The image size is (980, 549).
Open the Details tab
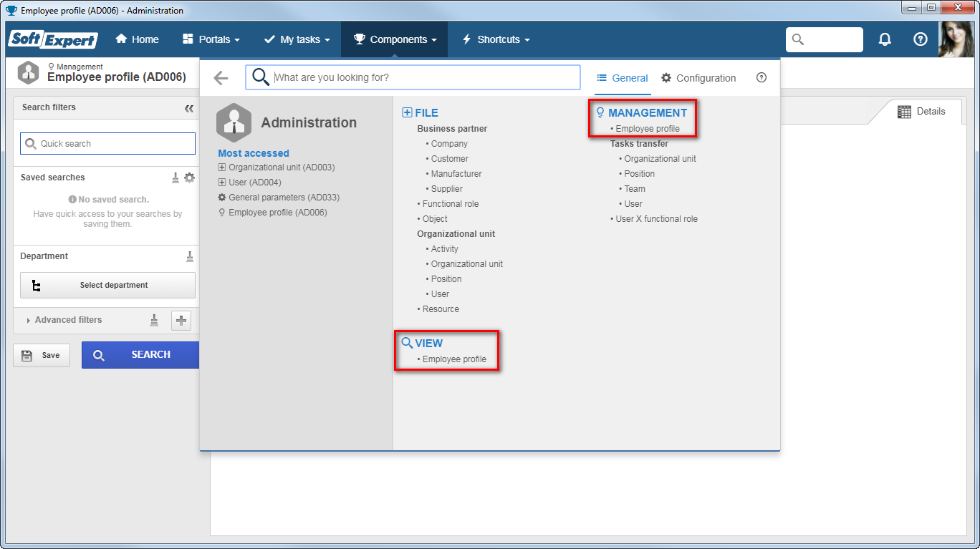921,112
